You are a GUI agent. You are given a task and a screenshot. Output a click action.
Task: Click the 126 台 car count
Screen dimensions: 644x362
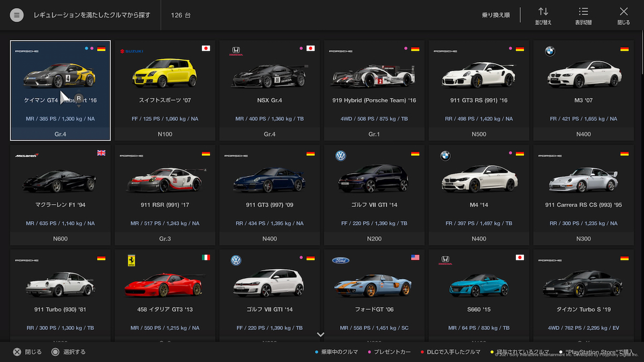tap(181, 15)
